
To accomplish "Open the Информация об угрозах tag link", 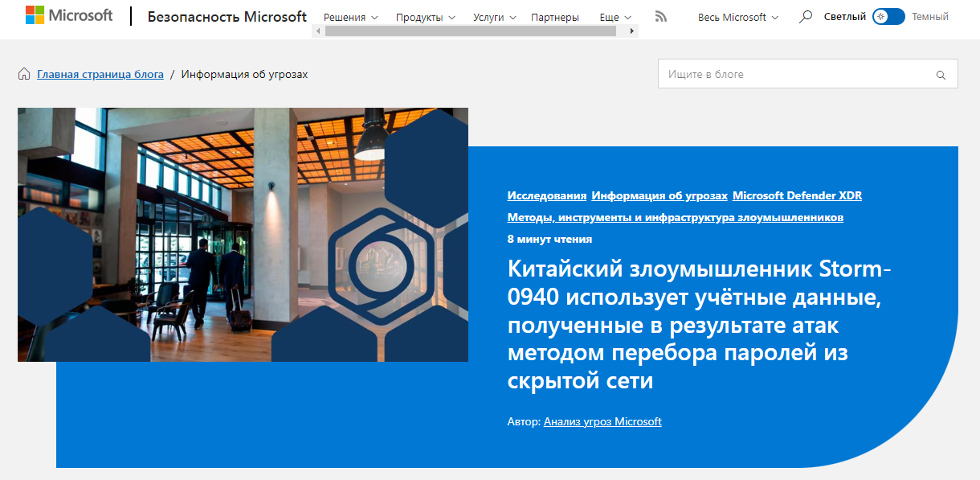I will coord(659,195).
